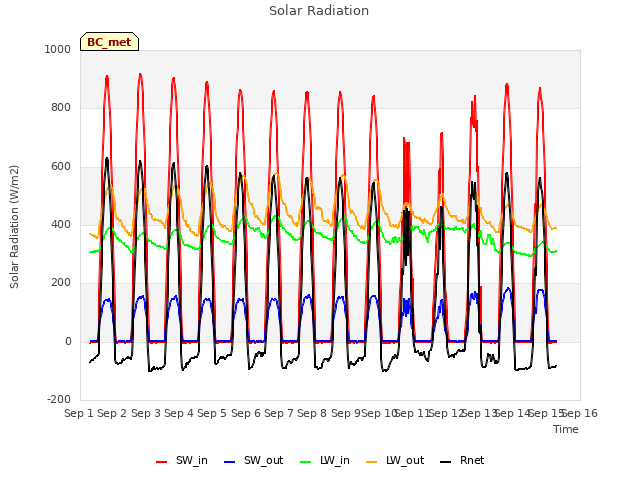Click the Sep 1 x-axis tick label

[x=79, y=413]
